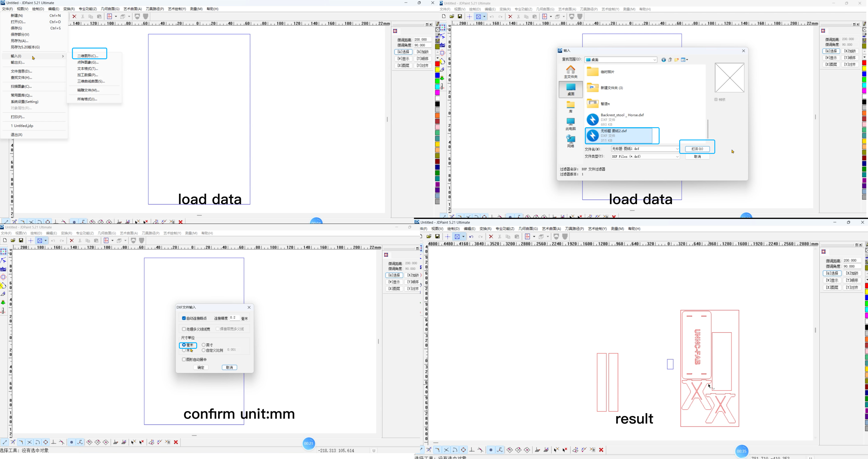
Task: Click Open folder icon in top-right window toolbar
Action: point(452,16)
